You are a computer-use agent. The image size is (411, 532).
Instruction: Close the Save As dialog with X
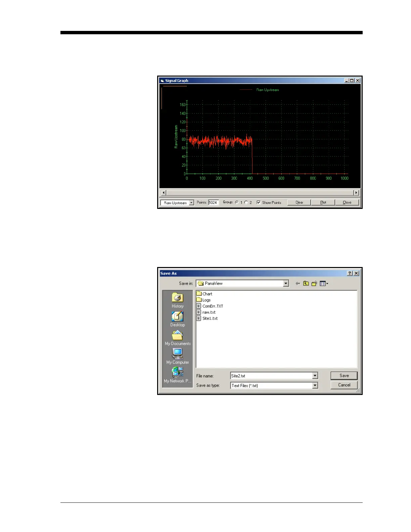click(356, 273)
